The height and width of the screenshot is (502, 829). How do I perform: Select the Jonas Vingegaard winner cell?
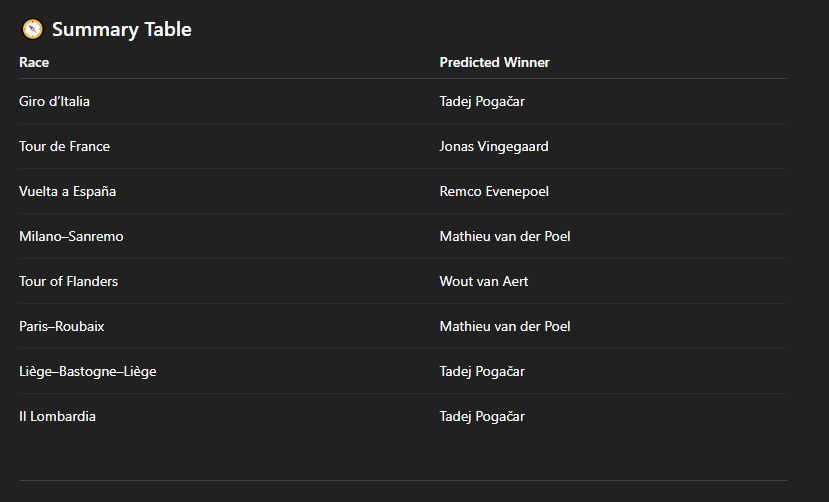pyautogui.click(x=494, y=146)
